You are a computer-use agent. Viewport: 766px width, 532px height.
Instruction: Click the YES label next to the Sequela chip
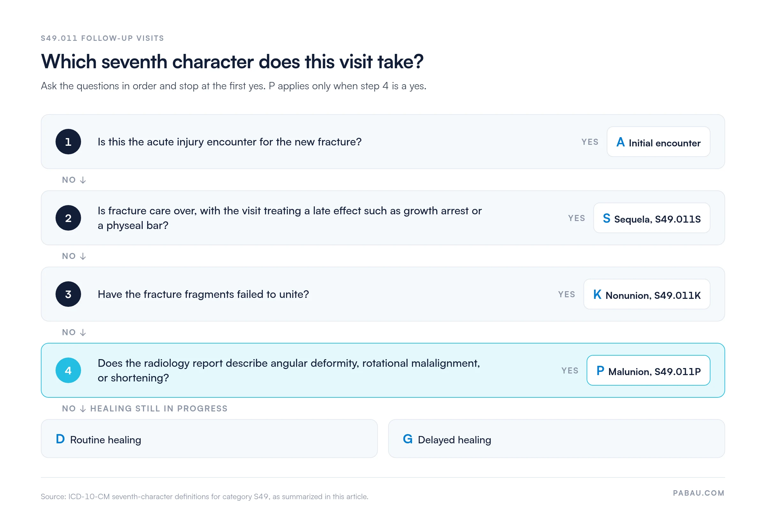click(x=576, y=218)
